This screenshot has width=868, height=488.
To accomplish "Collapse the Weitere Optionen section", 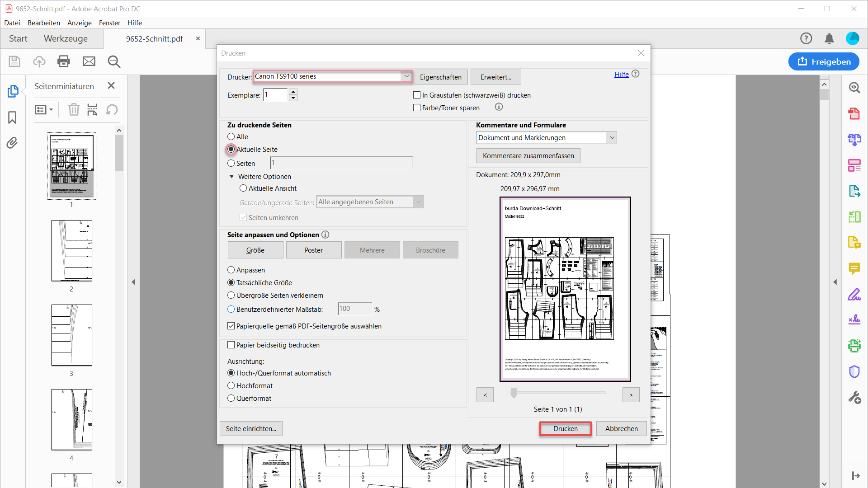I will point(231,177).
